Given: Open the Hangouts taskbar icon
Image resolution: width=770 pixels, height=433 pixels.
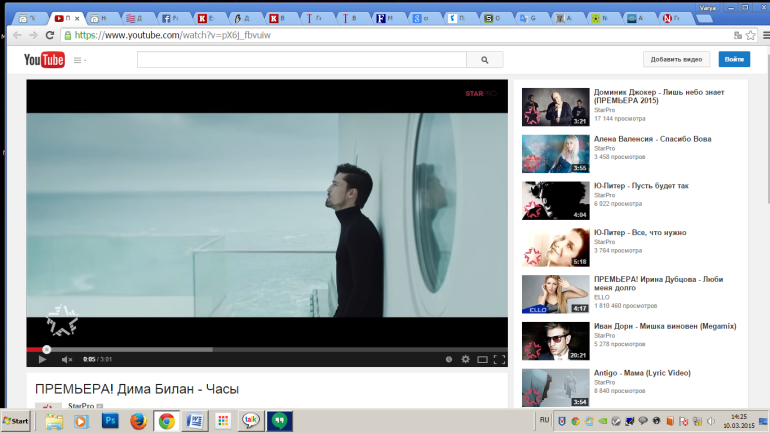Looking at the screenshot, I should 279,421.
